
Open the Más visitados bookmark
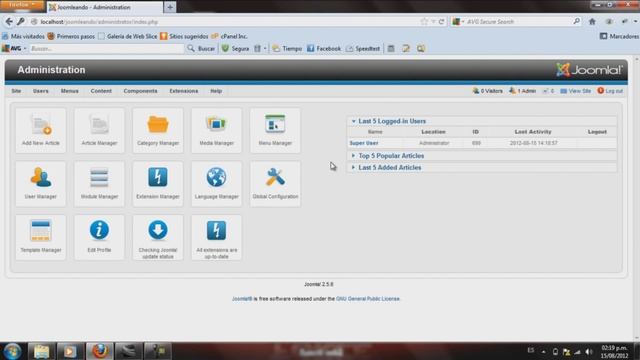[24, 36]
